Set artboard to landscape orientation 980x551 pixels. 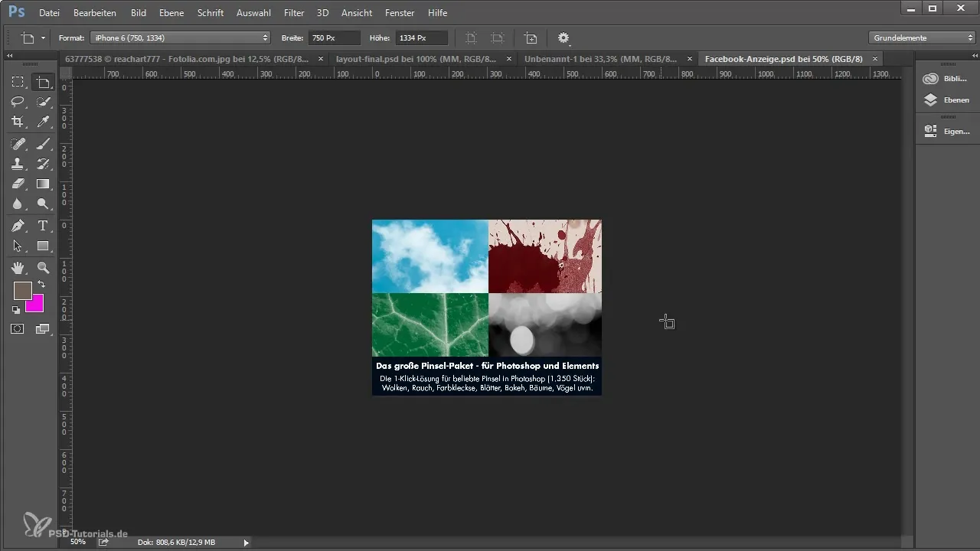click(498, 37)
